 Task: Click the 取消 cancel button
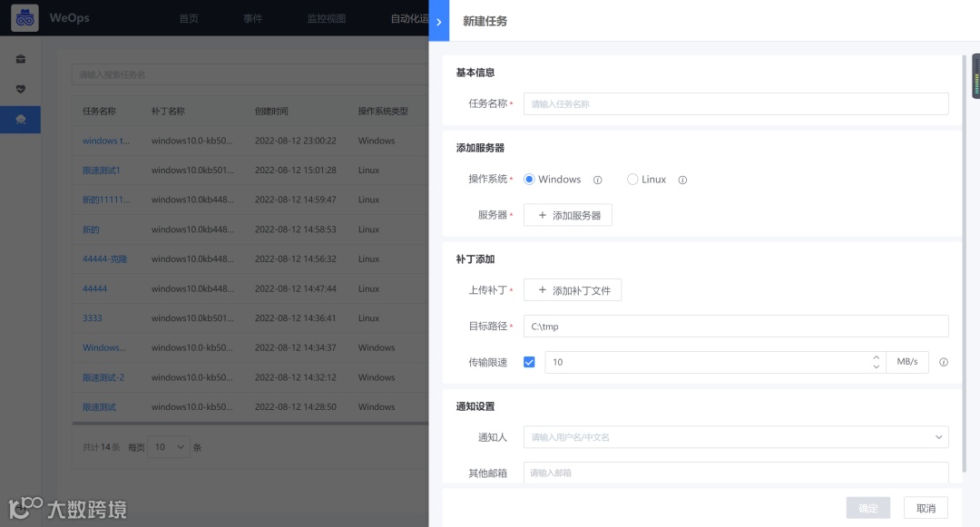pos(926,508)
